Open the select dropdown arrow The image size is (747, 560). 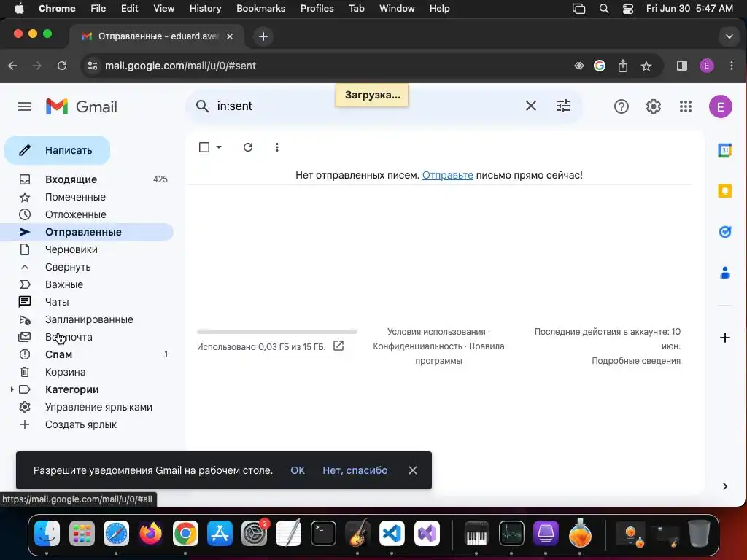click(x=219, y=147)
